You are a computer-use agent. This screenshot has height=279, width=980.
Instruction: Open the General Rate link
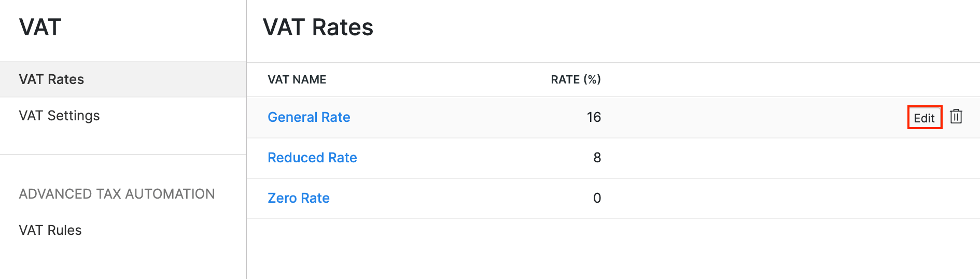click(309, 117)
